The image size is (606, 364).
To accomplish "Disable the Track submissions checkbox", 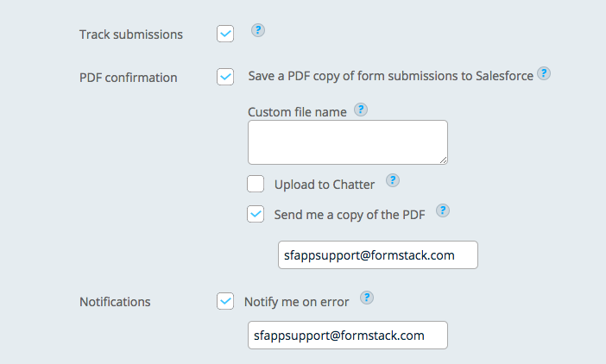I will [x=225, y=34].
